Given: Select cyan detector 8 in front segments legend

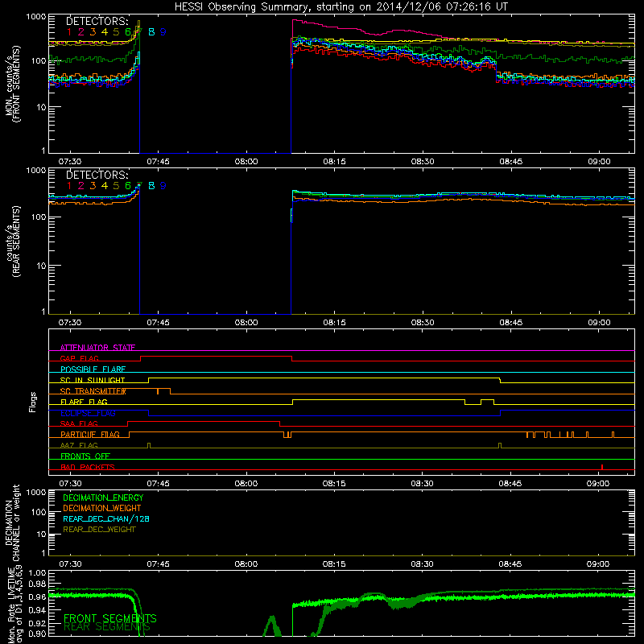Looking at the screenshot, I should (x=151, y=32).
